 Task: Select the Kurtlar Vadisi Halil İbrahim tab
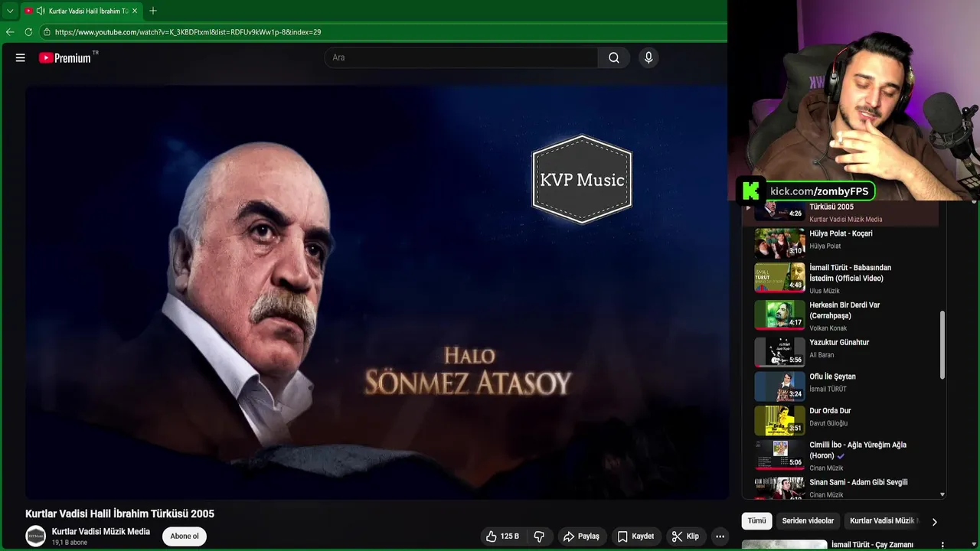click(82, 11)
